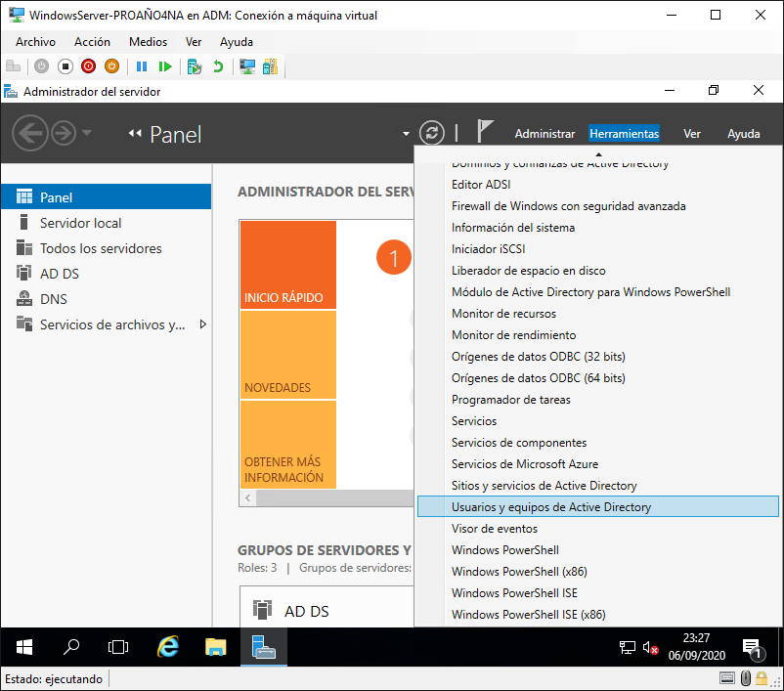
Task: Open Usuarios y equipos de Active Directory
Action: point(598,506)
